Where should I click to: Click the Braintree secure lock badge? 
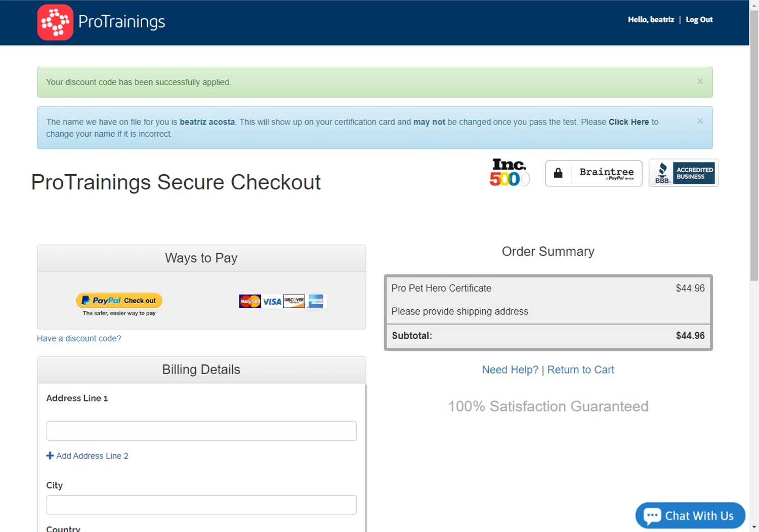coord(594,174)
